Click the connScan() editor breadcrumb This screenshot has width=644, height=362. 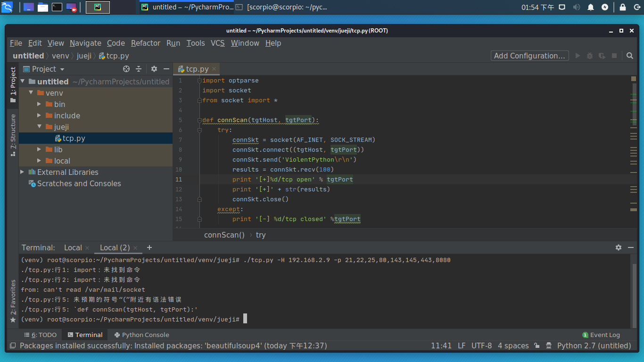click(x=224, y=235)
